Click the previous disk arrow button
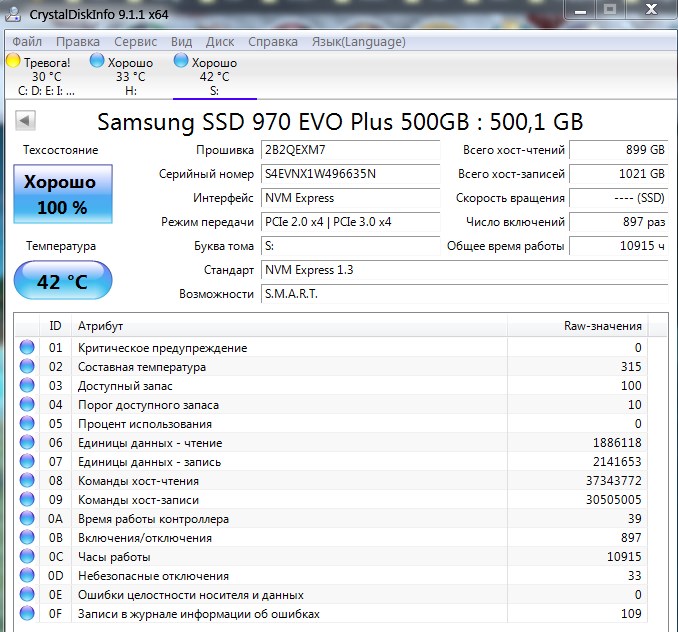678x632 pixels. pyautogui.click(x=25, y=120)
